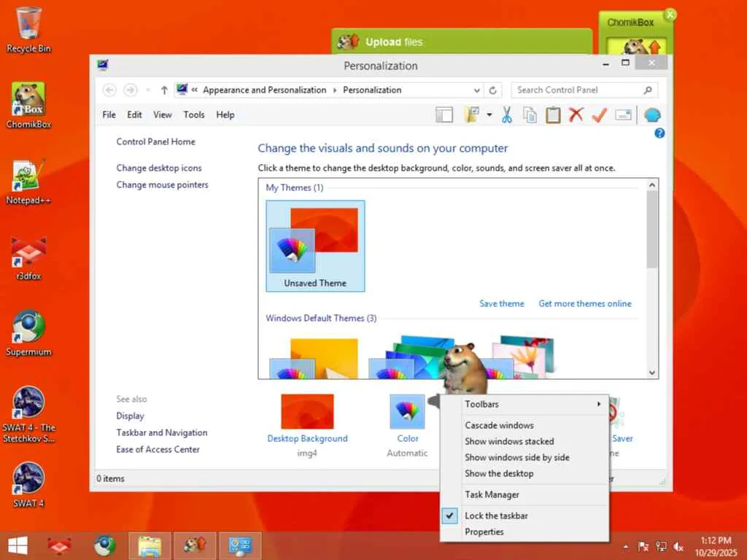Viewport: 747px width, 560px height.
Task: Open Ease of Access Center link
Action: [158, 449]
